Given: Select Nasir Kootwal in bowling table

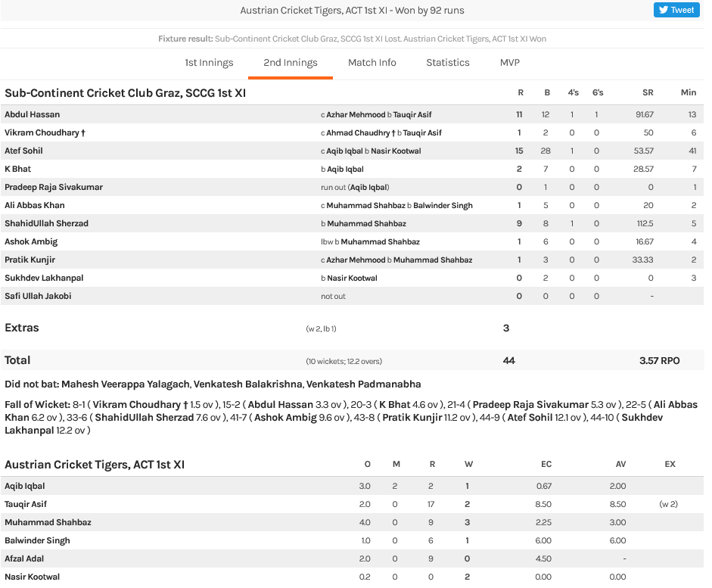Looking at the screenshot, I should click(x=32, y=577).
